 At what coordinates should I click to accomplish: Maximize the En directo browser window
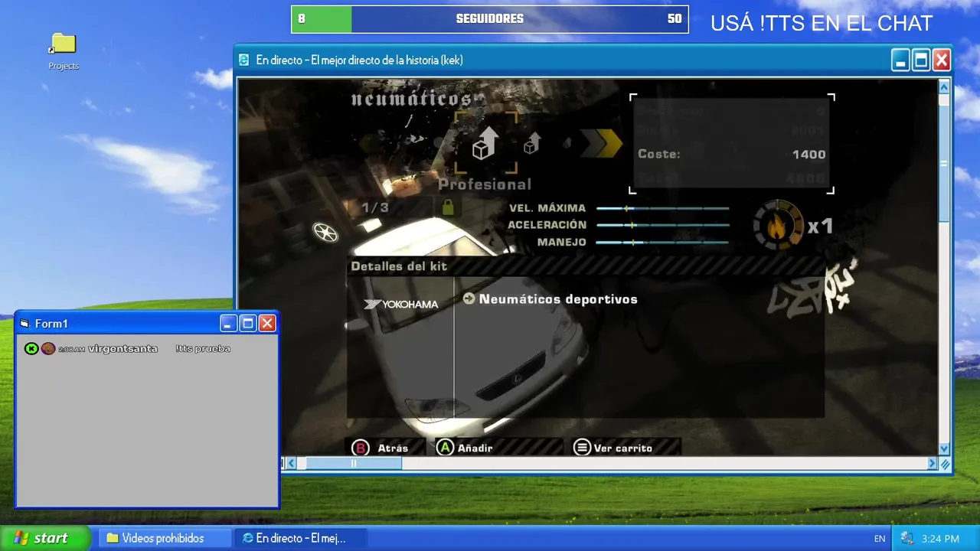coord(922,60)
